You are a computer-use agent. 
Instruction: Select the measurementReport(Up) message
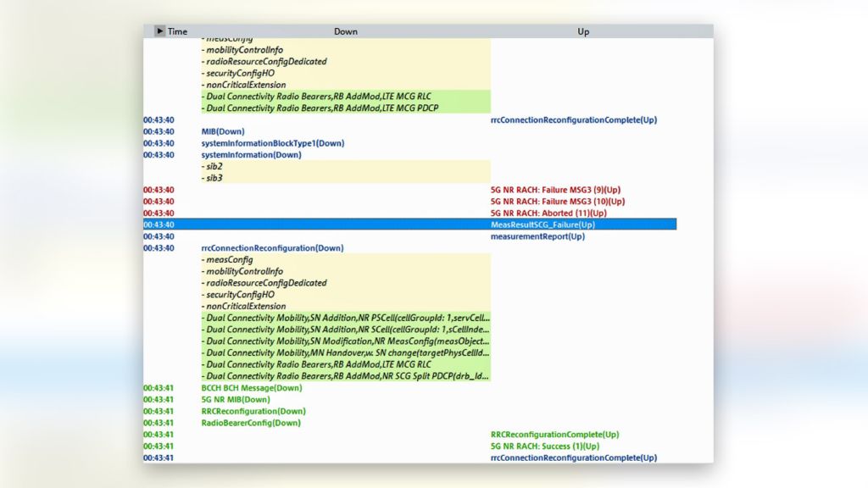537,236
